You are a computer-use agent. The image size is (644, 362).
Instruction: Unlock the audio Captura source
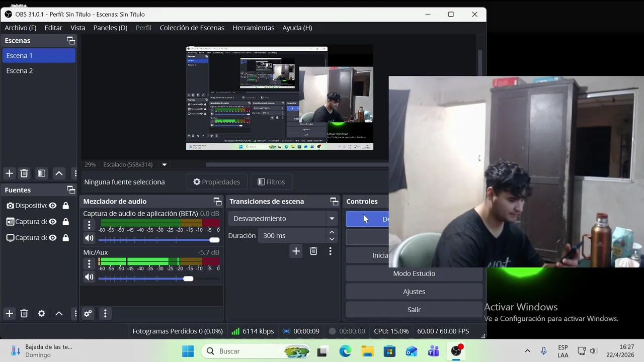pyautogui.click(x=65, y=222)
